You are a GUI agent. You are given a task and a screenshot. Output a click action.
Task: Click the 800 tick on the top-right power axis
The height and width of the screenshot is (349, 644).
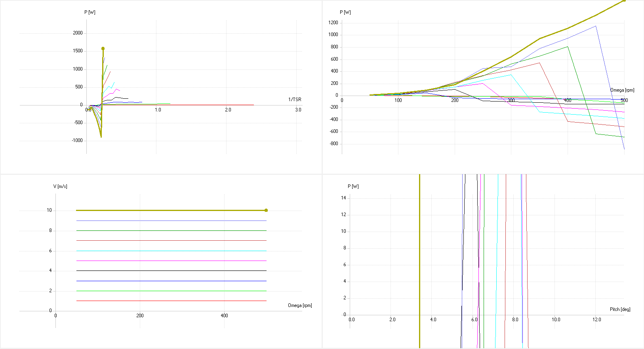click(x=334, y=47)
